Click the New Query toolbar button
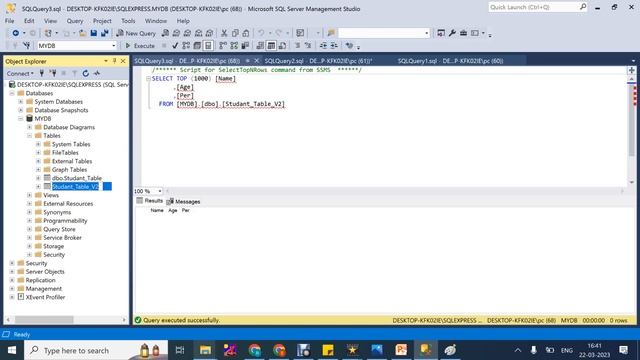The height and width of the screenshot is (360, 640). click(136, 33)
